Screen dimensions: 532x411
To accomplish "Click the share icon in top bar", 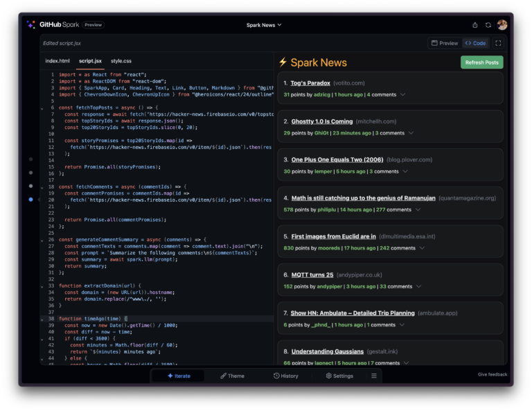I will click(x=475, y=25).
